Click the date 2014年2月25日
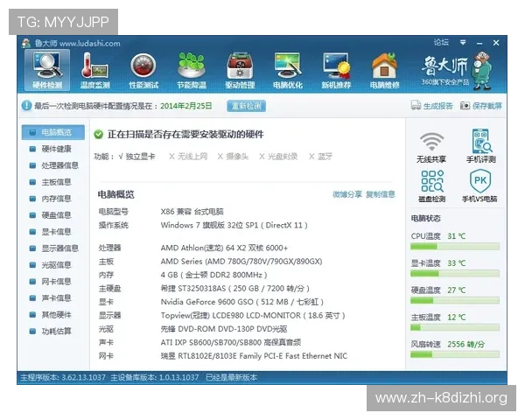 point(186,106)
